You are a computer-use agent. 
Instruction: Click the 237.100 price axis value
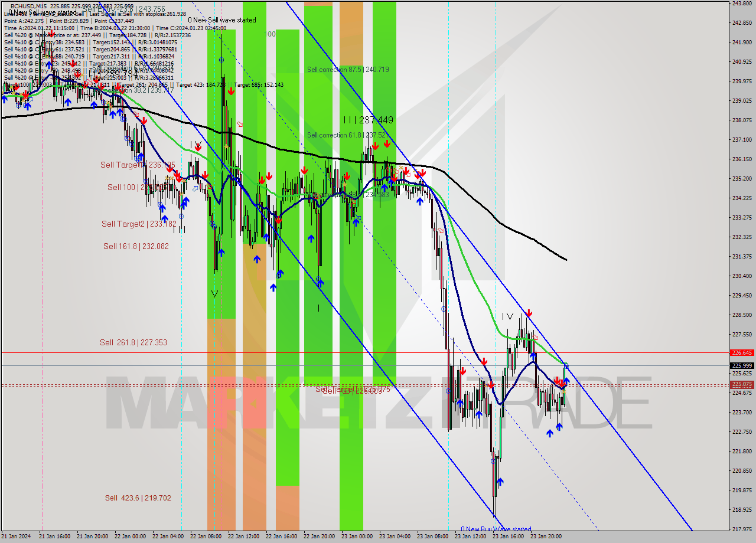pos(742,140)
